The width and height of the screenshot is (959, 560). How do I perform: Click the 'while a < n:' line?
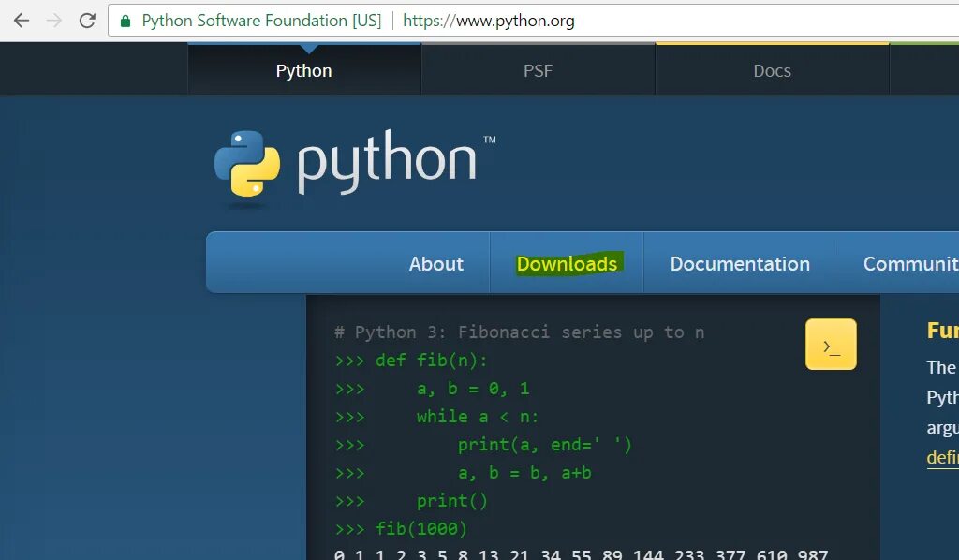[436, 417]
